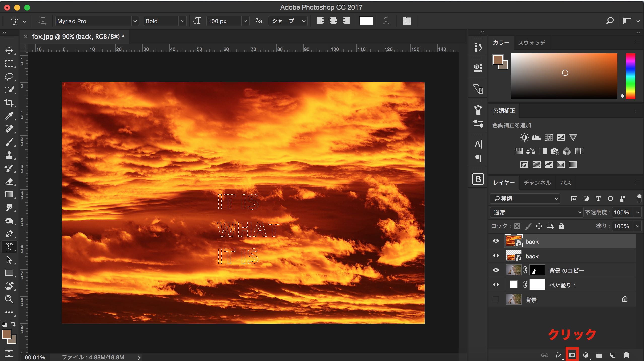Open the 通常 blend mode dropdown
Image resolution: width=644 pixels, height=361 pixels.
tap(536, 212)
